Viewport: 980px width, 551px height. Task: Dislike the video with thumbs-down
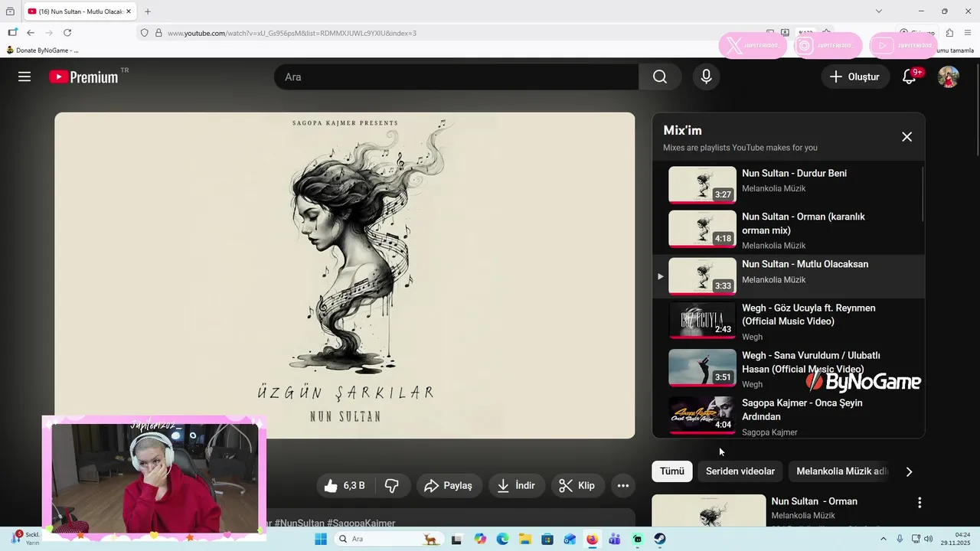(392, 486)
